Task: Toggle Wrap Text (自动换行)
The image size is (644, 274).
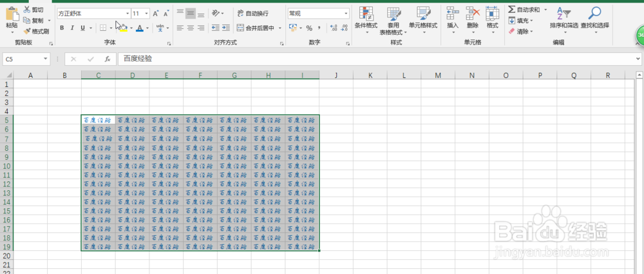Action: pyautogui.click(x=253, y=14)
